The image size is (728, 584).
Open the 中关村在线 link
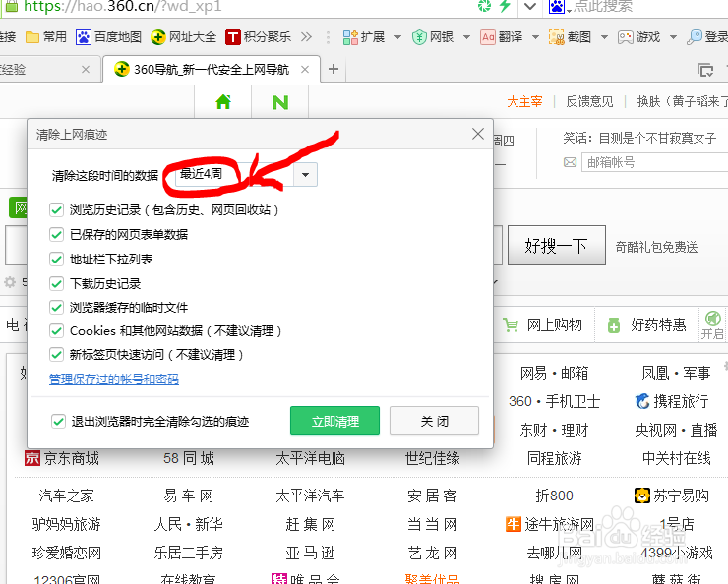[x=677, y=459]
